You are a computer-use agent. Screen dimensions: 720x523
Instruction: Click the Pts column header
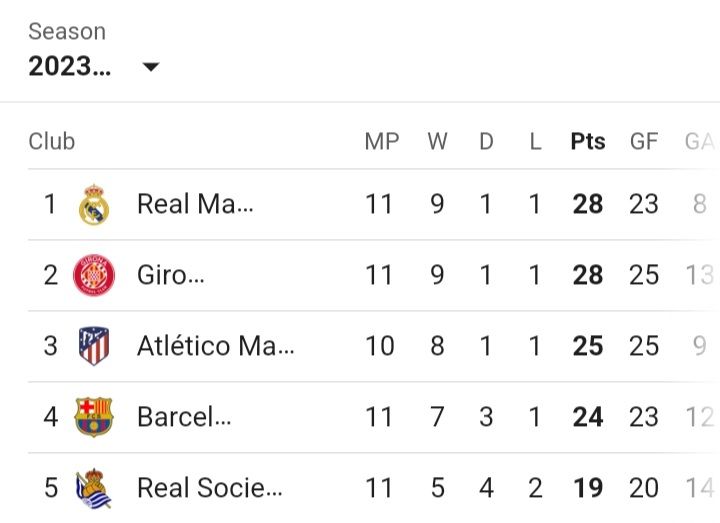[588, 141]
